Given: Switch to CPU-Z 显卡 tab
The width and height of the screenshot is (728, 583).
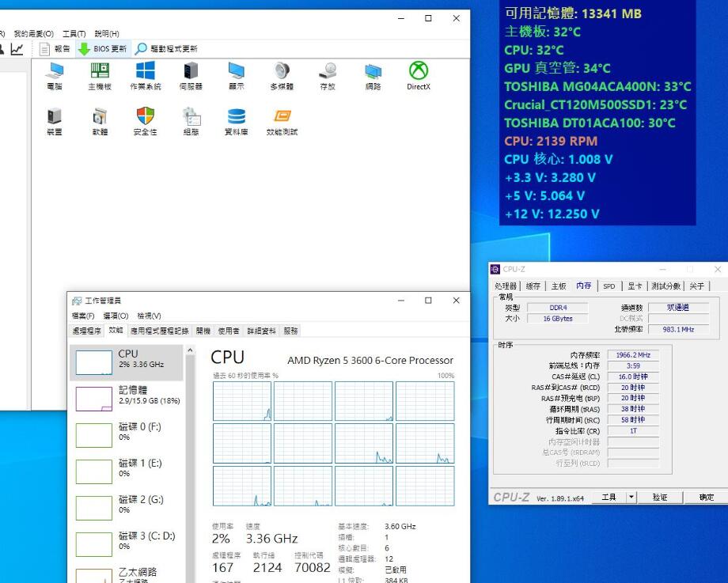Looking at the screenshot, I should click(635, 286).
